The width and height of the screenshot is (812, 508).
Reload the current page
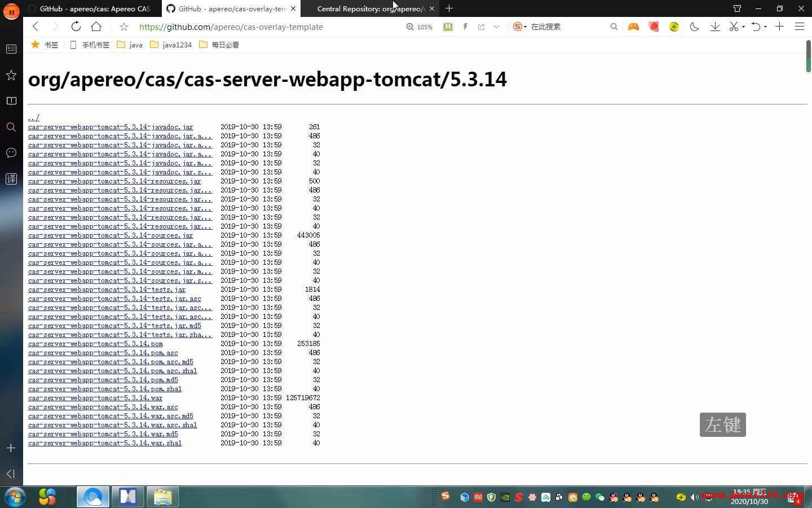(x=76, y=27)
